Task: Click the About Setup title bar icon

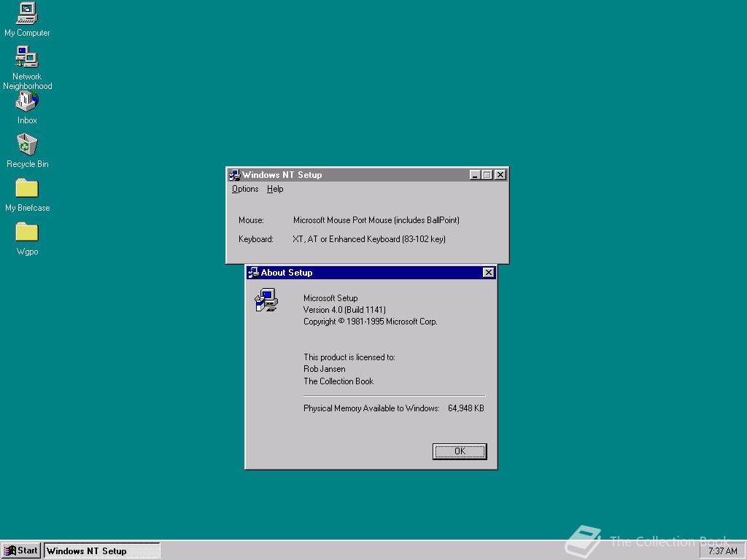Action: [253, 273]
